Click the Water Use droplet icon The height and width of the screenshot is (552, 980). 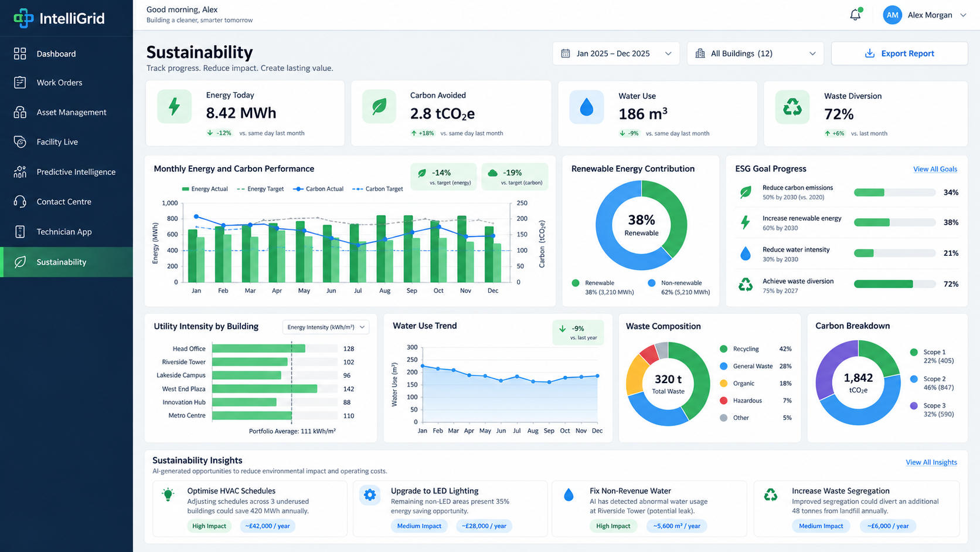click(586, 107)
